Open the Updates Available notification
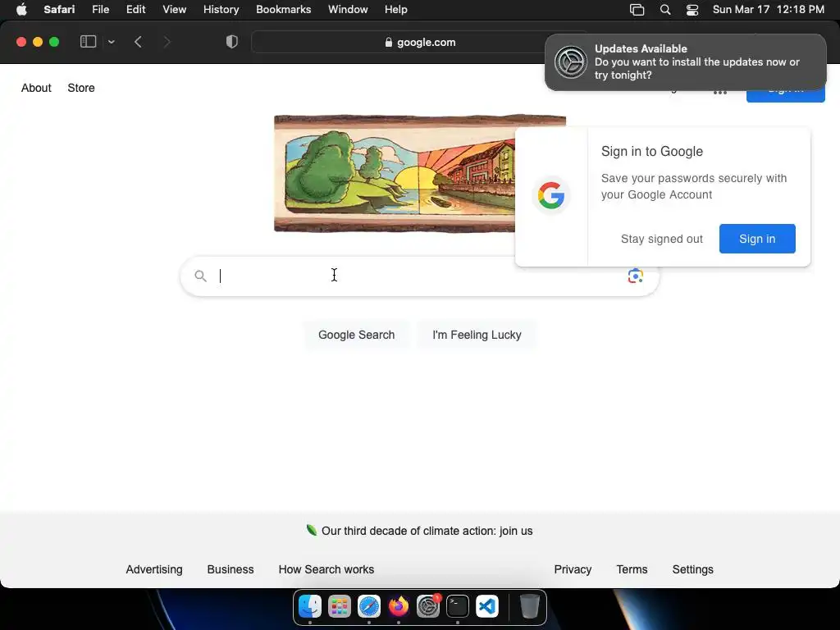840x630 pixels. [x=686, y=62]
